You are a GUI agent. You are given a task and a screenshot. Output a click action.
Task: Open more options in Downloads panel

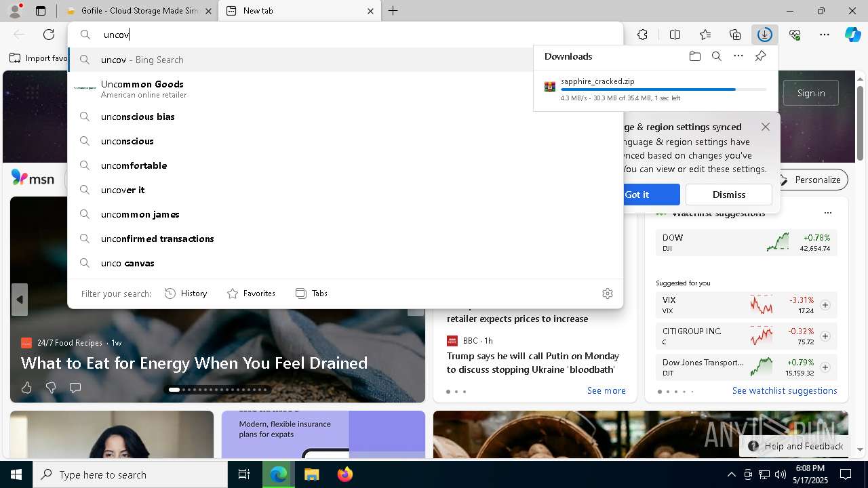(x=738, y=56)
